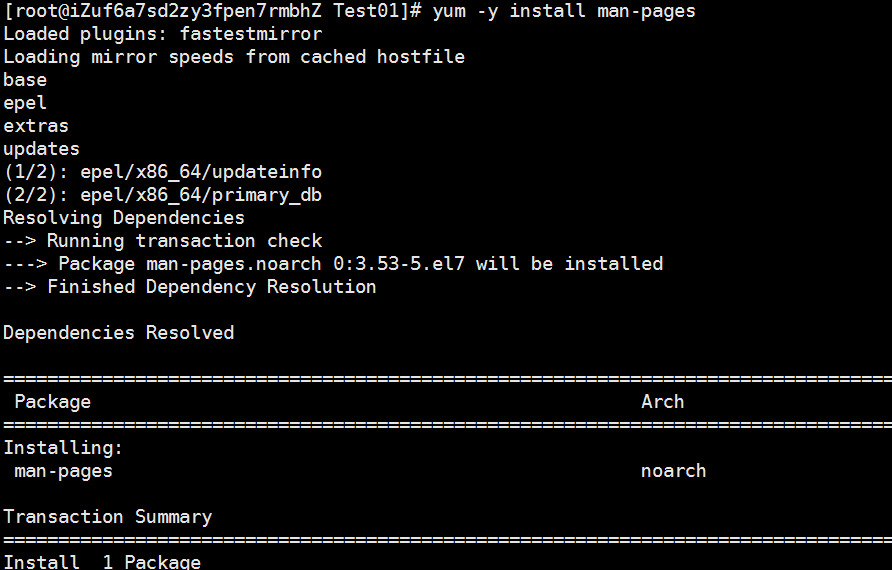Click the 'Package' column header
This screenshot has width=892, height=570.
[x=52, y=402]
